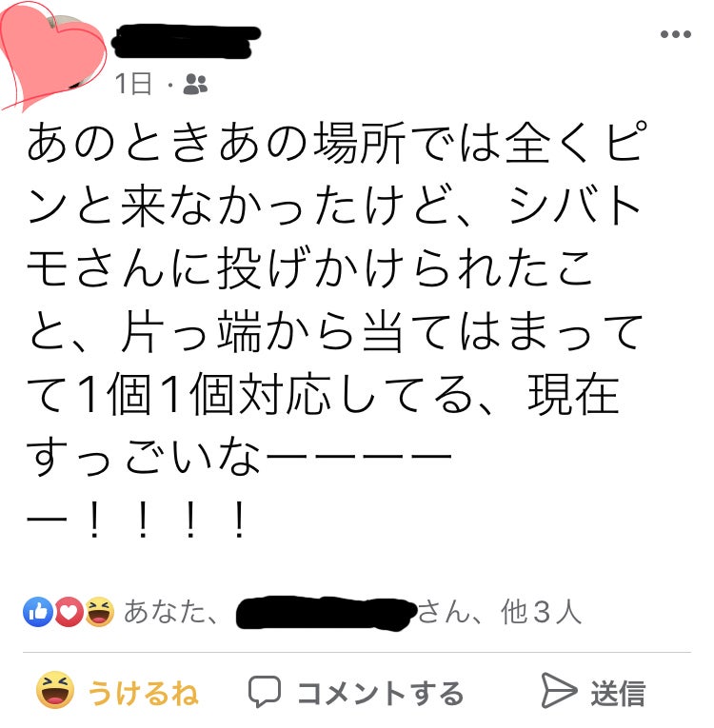Click the laughing face icon in the reactions summary
714x728 pixels.
click(99, 612)
